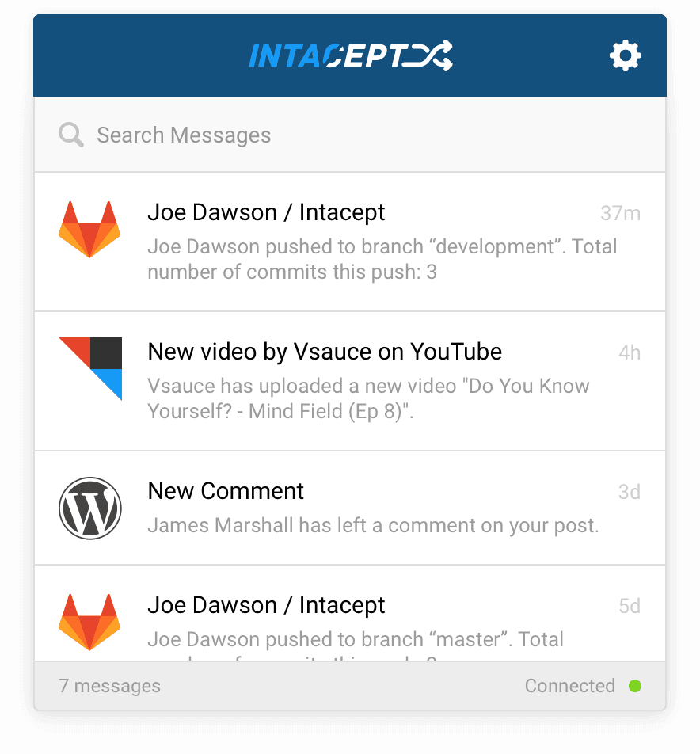Click the blue header bar of the app
700x754 pixels.
tap(198, 55)
